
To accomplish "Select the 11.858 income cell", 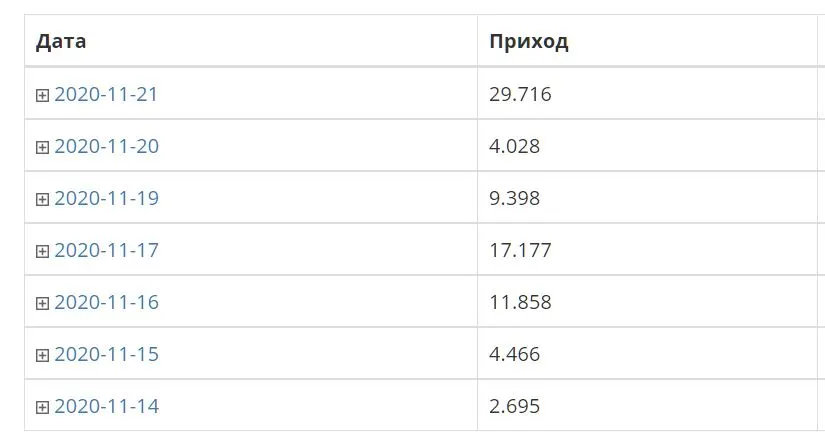I will pyautogui.click(x=647, y=302).
